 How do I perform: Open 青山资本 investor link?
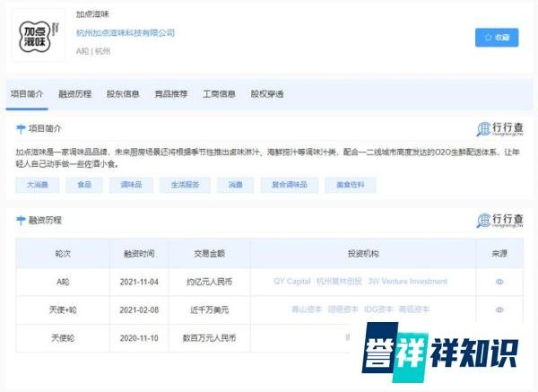pyautogui.click(x=307, y=309)
